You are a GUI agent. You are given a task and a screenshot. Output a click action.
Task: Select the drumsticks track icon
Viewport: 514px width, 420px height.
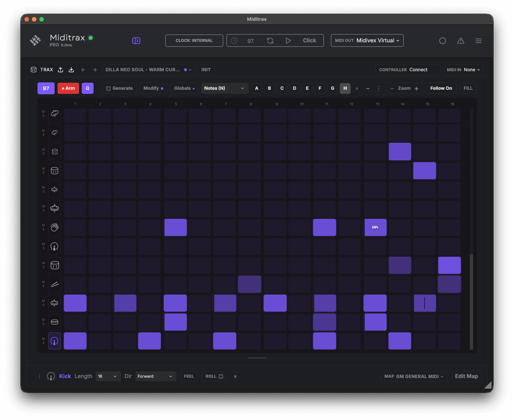[55, 284]
